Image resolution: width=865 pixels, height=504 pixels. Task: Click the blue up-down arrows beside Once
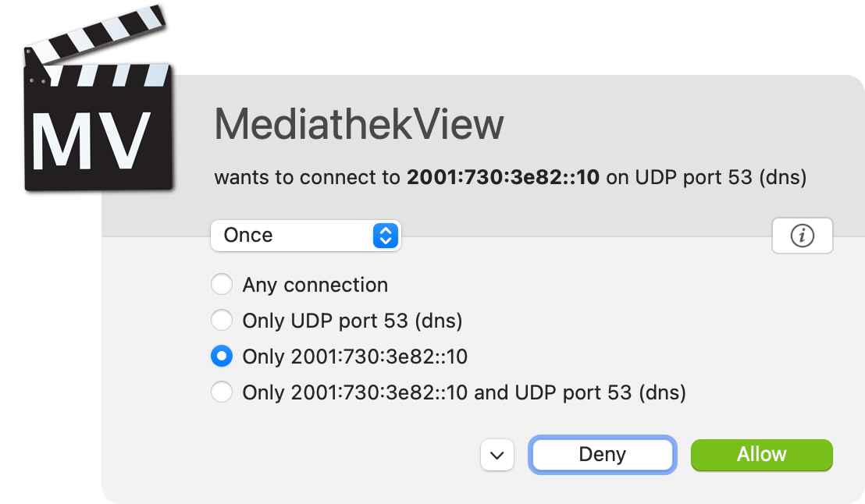coord(386,236)
